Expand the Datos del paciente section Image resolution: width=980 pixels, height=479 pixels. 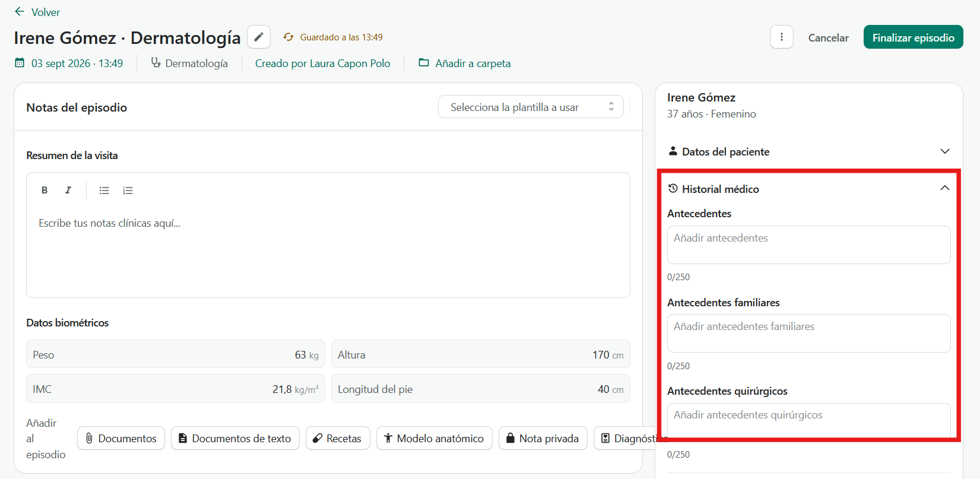coord(808,151)
